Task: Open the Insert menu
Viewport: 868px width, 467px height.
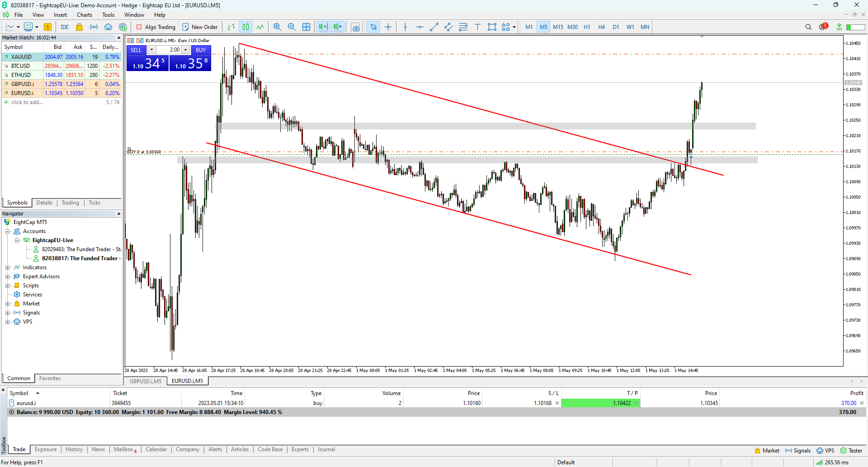Action: tap(60, 15)
